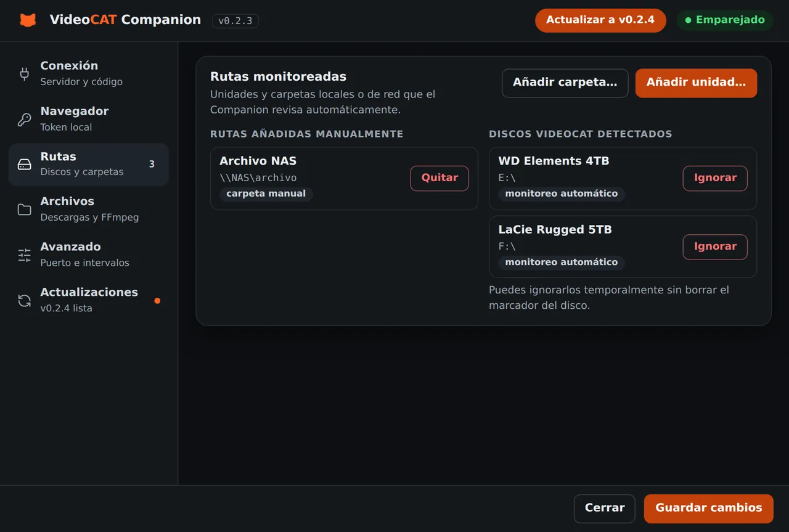Click the Rutas count badge showing 3

(x=152, y=164)
